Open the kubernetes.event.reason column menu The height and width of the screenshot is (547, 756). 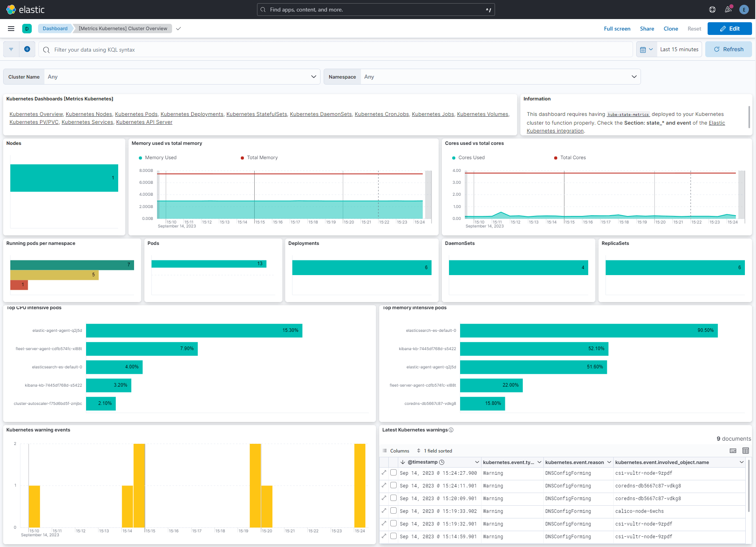pyautogui.click(x=609, y=462)
